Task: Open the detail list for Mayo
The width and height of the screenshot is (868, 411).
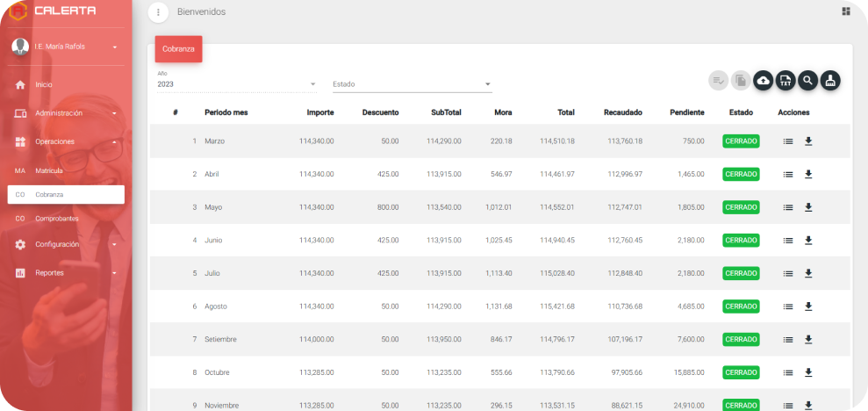Action: tap(788, 207)
